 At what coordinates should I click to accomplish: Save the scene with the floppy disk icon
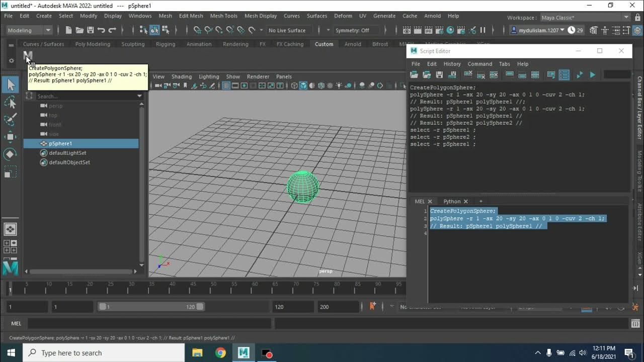(90, 30)
